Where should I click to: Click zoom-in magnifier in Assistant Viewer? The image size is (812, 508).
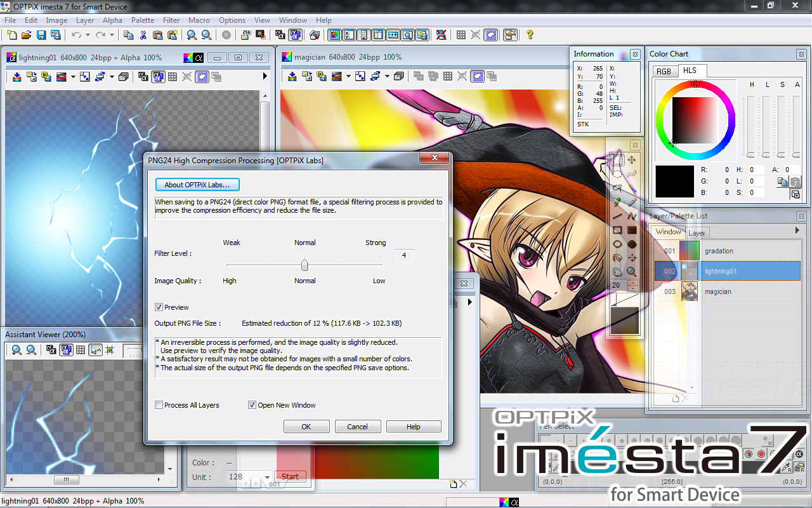click(x=17, y=350)
